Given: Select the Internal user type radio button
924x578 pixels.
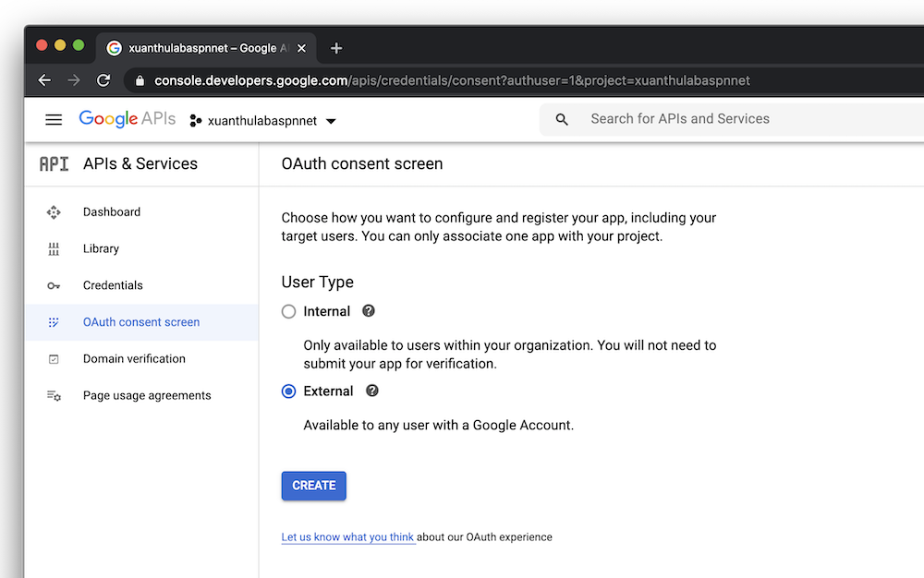Looking at the screenshot, I should [288, 311].
